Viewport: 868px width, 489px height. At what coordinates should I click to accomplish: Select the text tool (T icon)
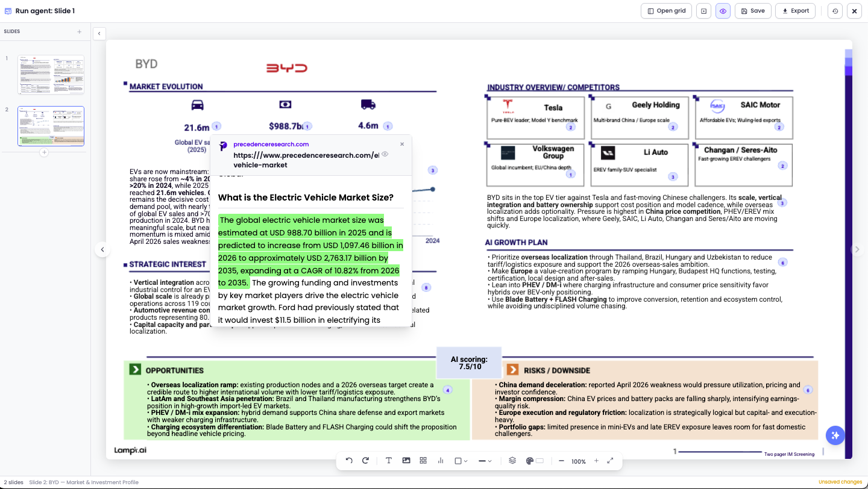[x=389, y=461]
